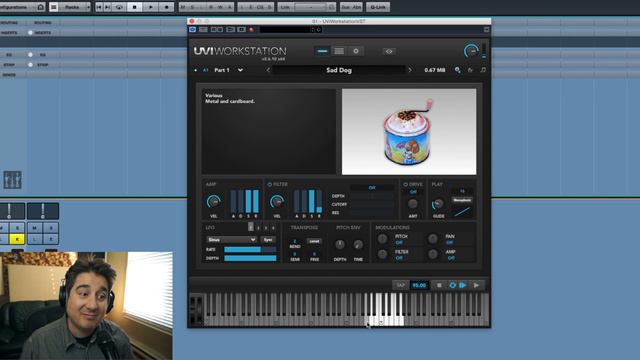The width and height of the screenshot is (640, 360).
Task: Toggle the DRIVE Off switch
Action: pos(413,192)
